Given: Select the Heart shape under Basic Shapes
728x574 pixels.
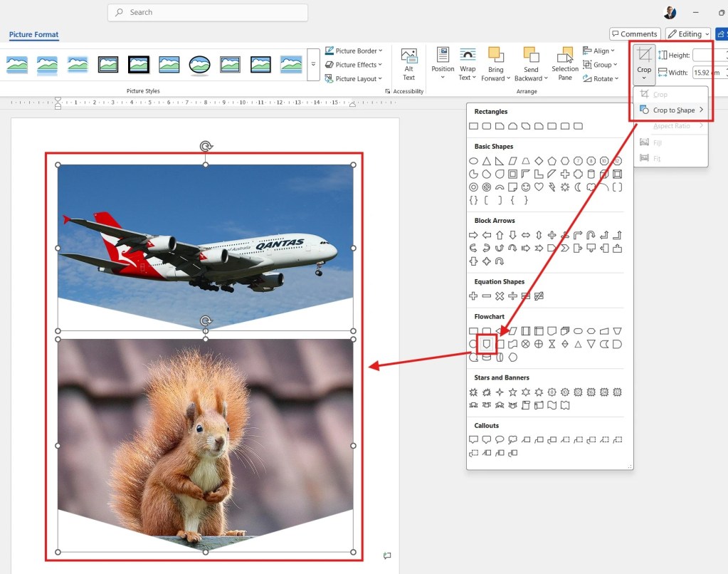Looking at the screenshot, I should [x=539, y=187].
